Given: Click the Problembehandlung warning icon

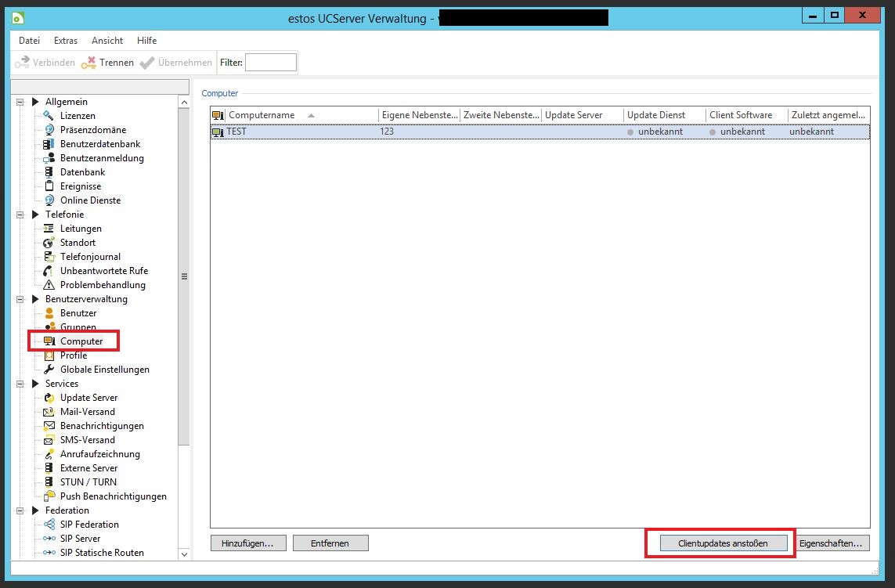Looking at the screenshot, I should click(x=49, y=285).
